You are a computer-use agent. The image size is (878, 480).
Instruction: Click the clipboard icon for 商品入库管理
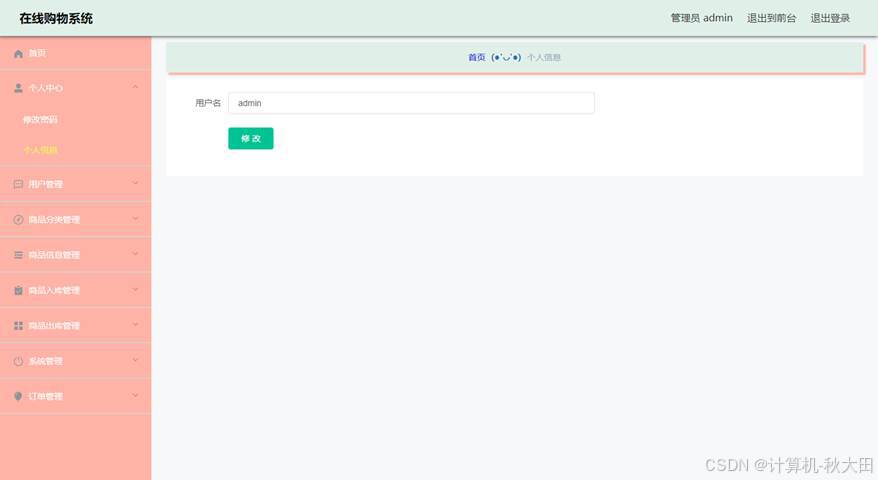point(18,290)
